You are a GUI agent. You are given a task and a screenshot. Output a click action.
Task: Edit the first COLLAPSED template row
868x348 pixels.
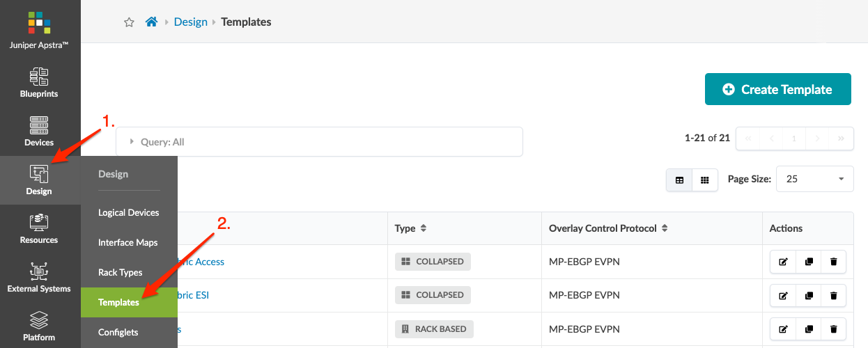point(783,262)
